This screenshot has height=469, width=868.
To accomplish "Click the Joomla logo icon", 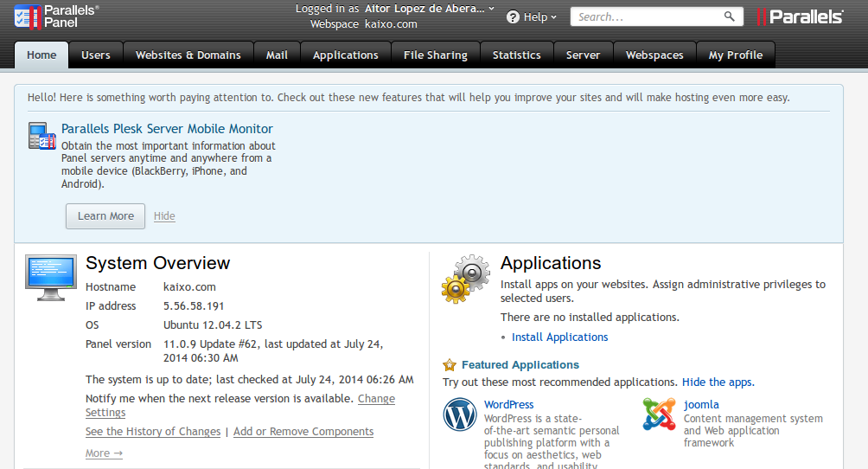I will tap(660, 414).
